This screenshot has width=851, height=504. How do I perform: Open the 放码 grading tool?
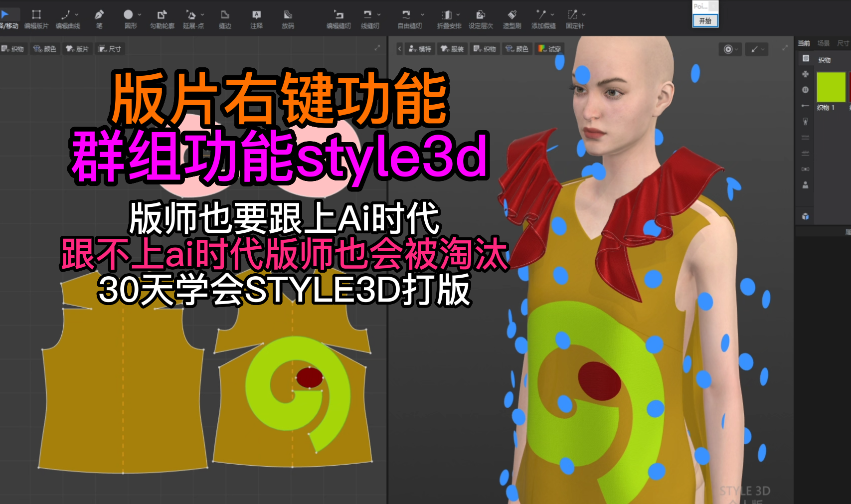288,19
